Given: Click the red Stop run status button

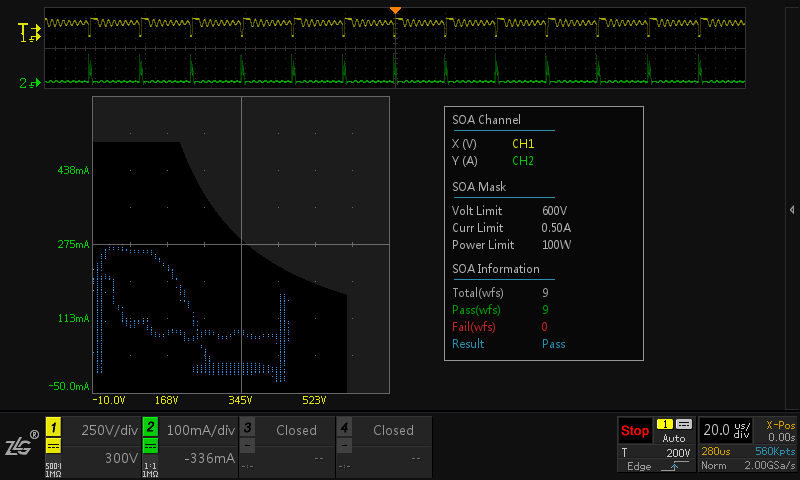Looking at the screenshot, I should [635, 431].
